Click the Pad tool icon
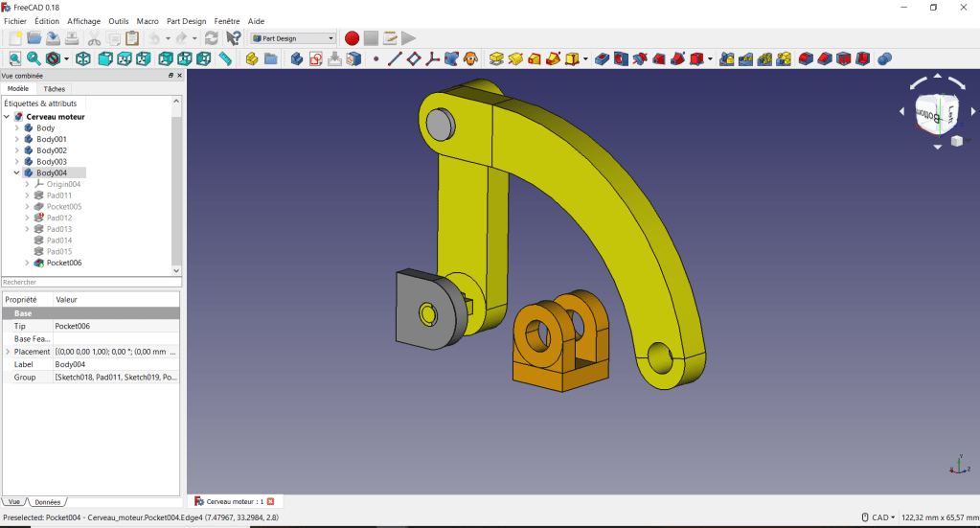 pyautogui.click(x=496, y=59)
